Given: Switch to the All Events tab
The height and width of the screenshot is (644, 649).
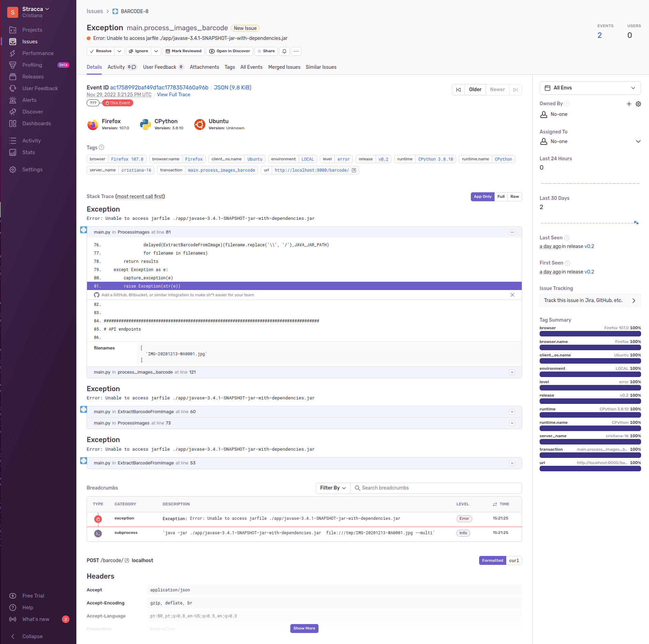Looking at the screenshot, I should (x=251, y=67).
